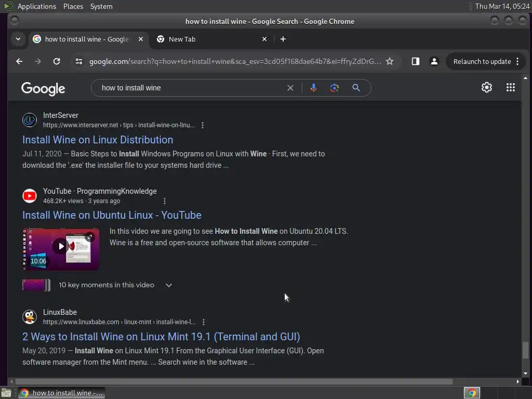Open the Applications menu

37,6
